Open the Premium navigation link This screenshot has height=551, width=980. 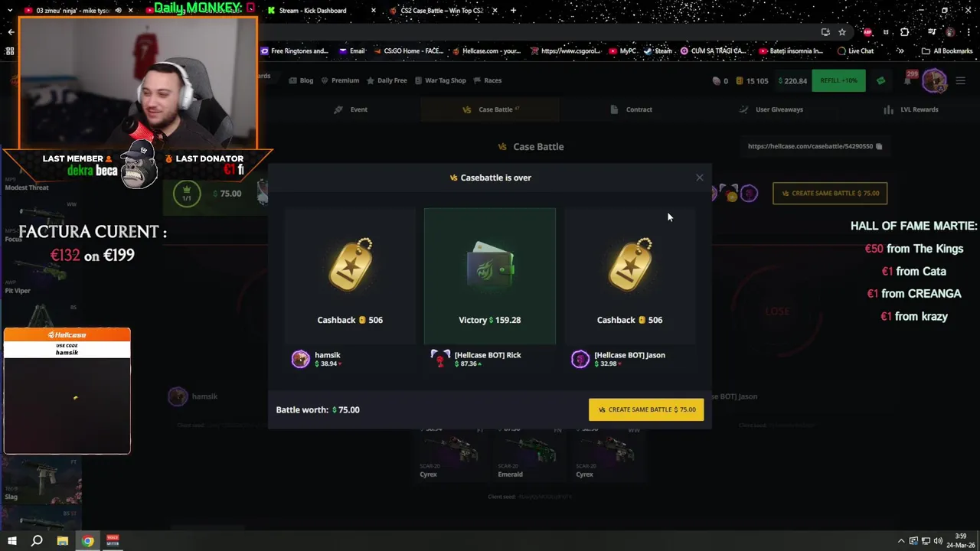pyautogui.click(x=340, y=80)
